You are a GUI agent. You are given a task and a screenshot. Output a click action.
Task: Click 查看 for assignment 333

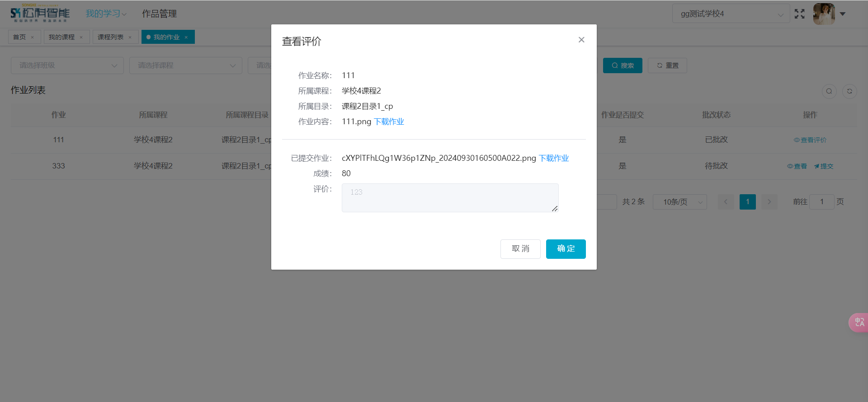pos(797,166)
